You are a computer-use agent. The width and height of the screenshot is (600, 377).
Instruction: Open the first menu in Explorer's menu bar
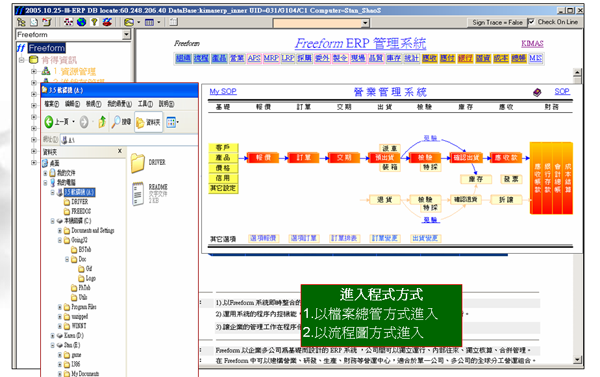51,104
